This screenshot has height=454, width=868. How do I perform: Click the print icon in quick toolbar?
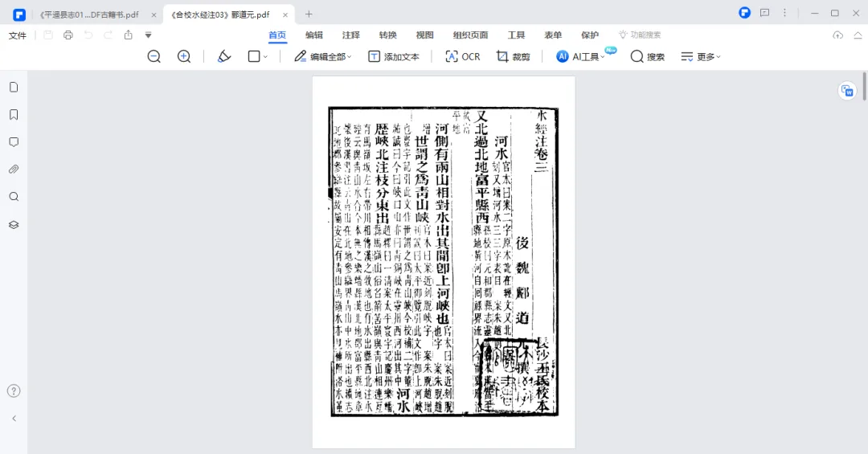pos(68,35)
